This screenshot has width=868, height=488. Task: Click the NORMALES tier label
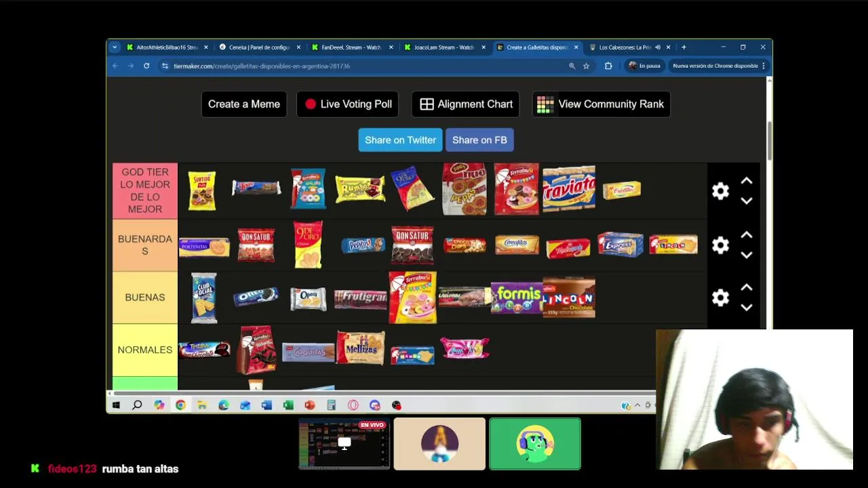145,350
